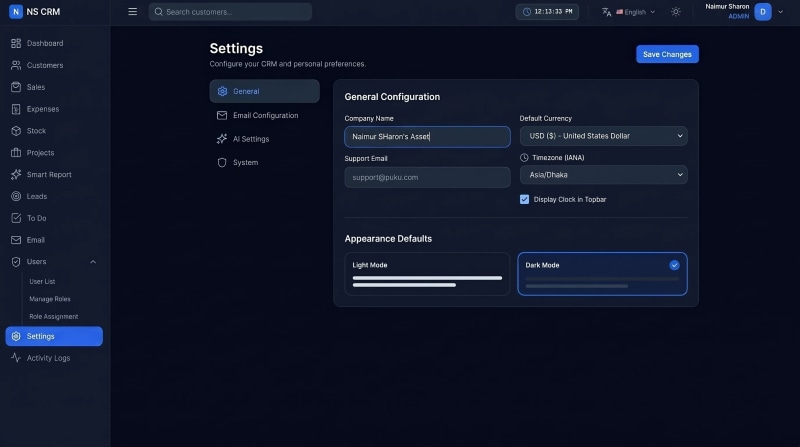Open Smart Report page
The width and height of the screenshot is (800, 447).
click(54, 175)
